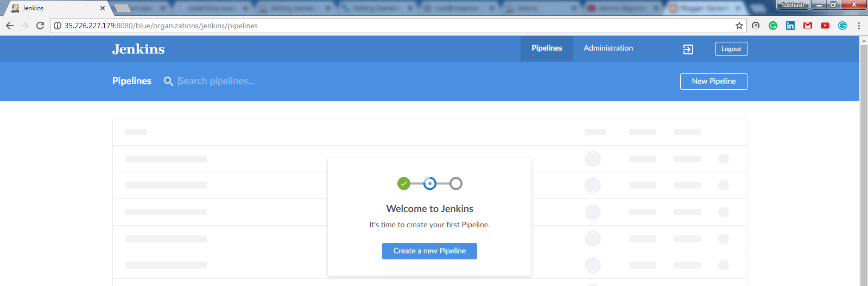Image resolution: width=868 pixels, height=286 pixels.
Task: Open the Pipelines tab in header
Action: (547, 48)
